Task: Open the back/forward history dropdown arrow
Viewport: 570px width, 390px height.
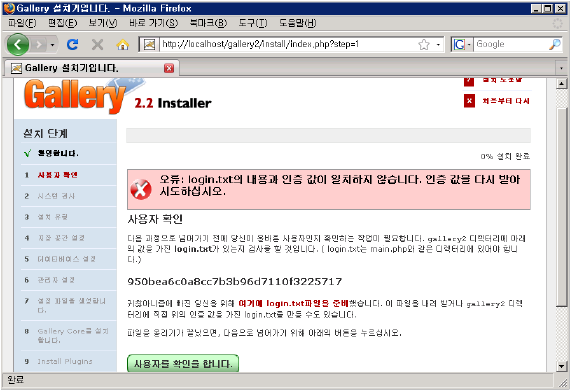Action: tap(52, 45)
